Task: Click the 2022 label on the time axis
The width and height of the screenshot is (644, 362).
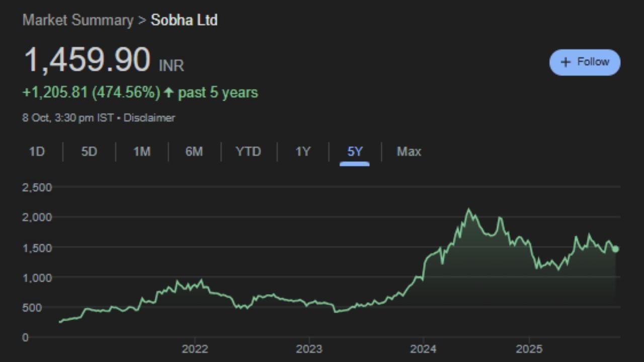Action: (194, 349)
